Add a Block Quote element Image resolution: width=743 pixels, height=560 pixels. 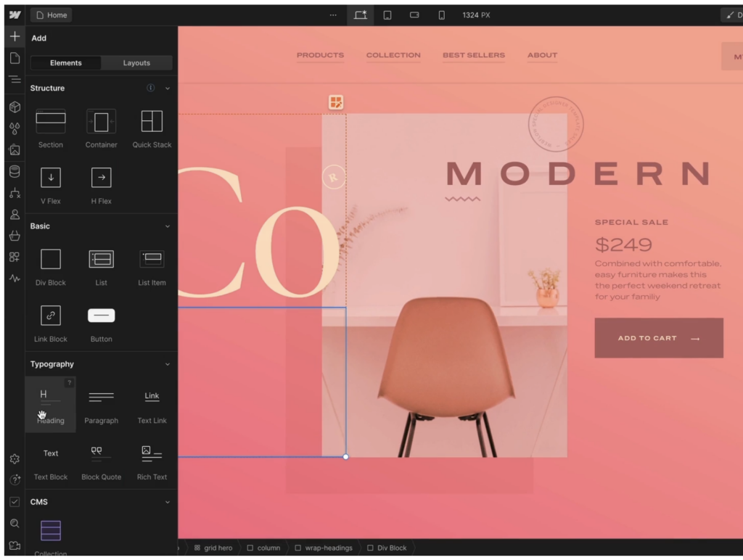101,454
